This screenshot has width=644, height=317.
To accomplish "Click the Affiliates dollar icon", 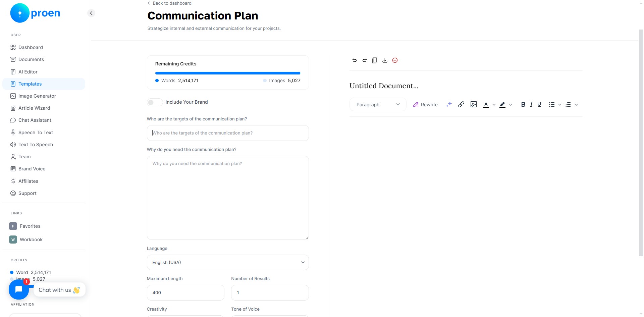I will coord(13,181).
